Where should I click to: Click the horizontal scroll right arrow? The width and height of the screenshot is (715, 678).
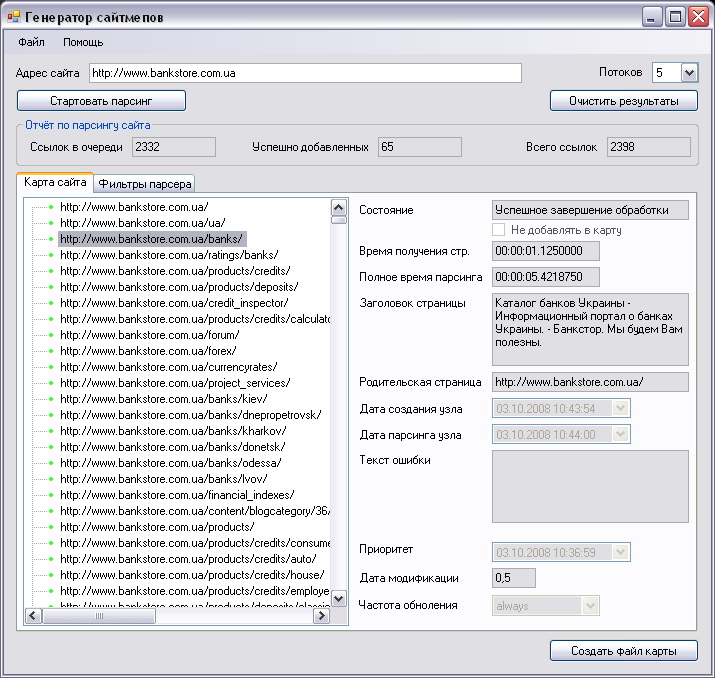pyautogui.click(x=321, y=616)
